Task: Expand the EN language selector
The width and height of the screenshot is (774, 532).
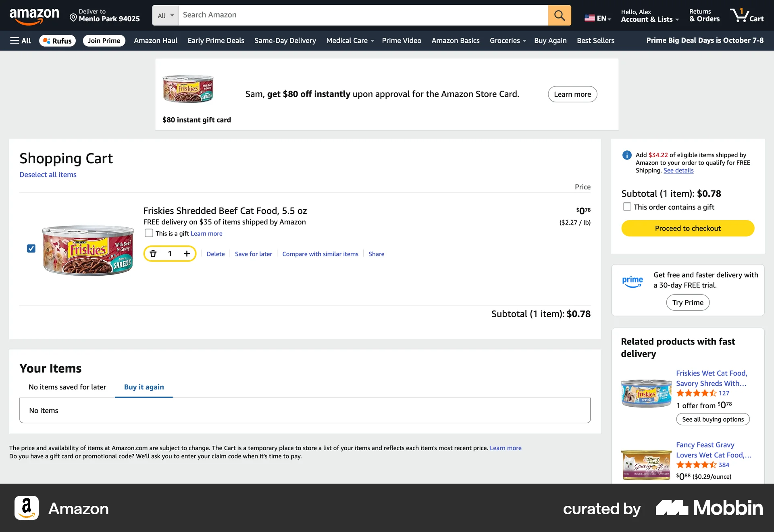Action: [598, 18]
